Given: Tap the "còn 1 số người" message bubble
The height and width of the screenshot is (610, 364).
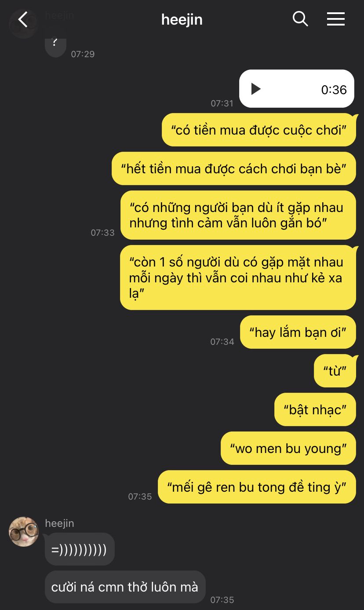Looking at the screenshot, I should tap(238, 278).
